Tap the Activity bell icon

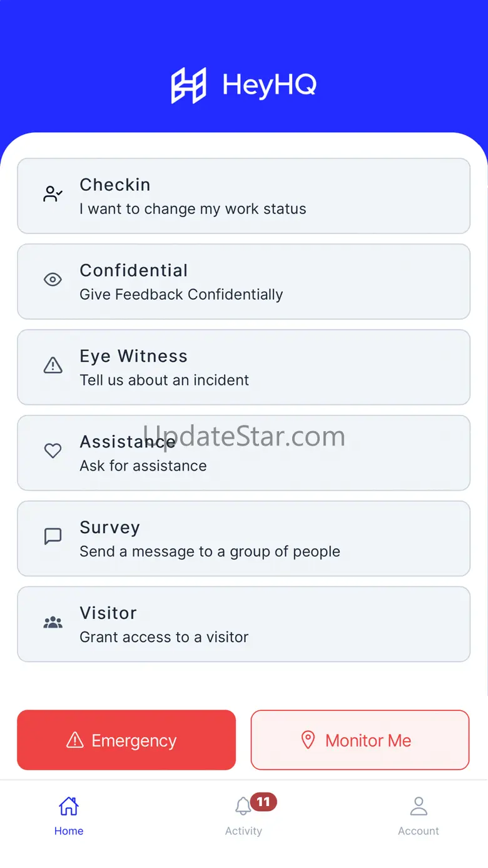(x=243, y=807)
